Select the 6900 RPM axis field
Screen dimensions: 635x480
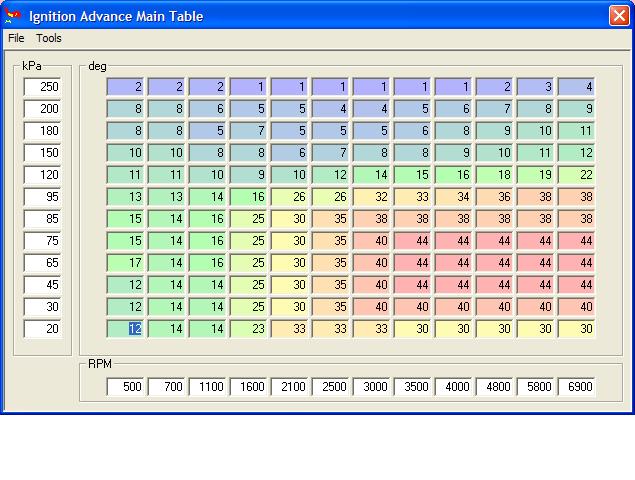click(x=577, y=386)
